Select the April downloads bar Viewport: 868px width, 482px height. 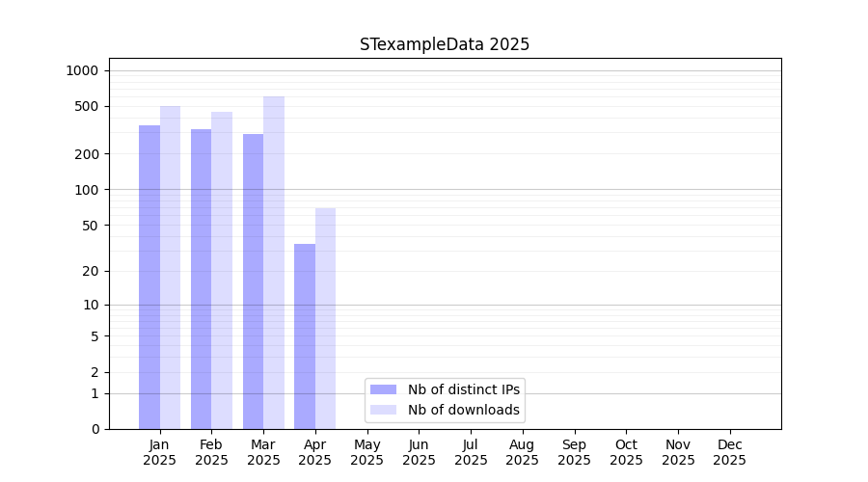pyautogui.click(x=325, y=319)
